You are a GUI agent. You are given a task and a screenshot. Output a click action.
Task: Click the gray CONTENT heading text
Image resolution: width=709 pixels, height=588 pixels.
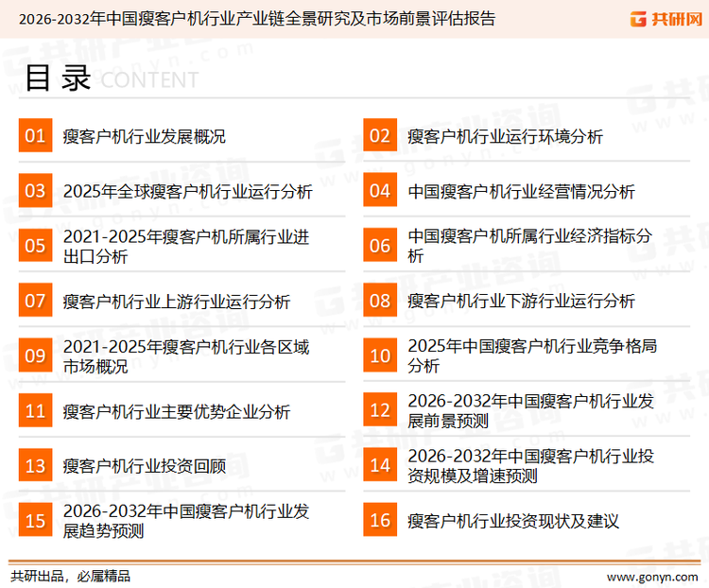149,80
